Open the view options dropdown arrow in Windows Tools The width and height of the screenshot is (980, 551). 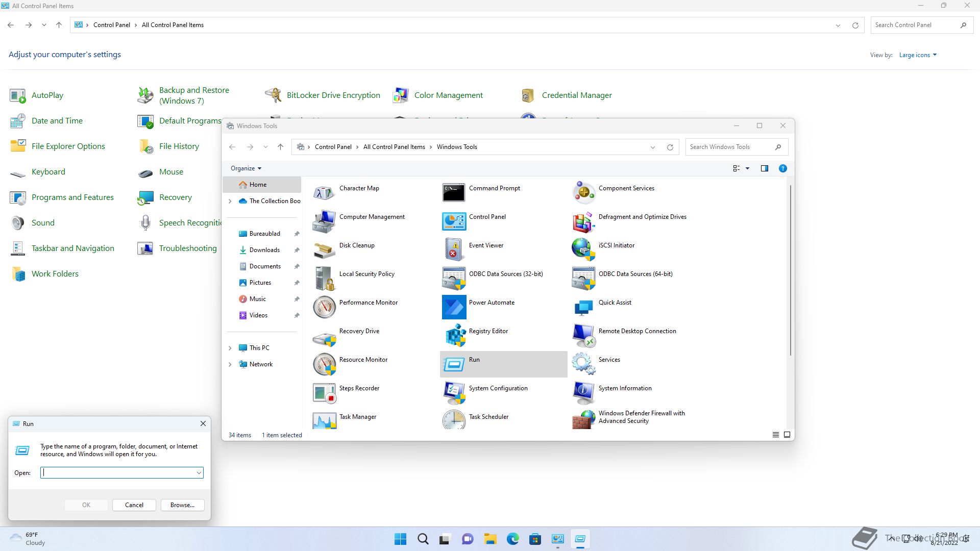point(747,168)
